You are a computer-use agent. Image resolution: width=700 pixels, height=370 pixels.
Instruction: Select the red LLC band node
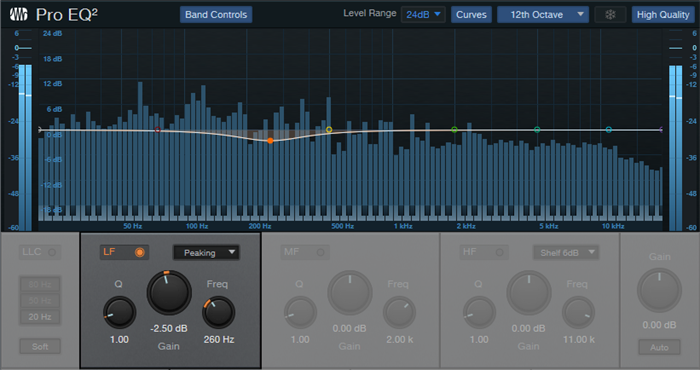tap(158, 130)
